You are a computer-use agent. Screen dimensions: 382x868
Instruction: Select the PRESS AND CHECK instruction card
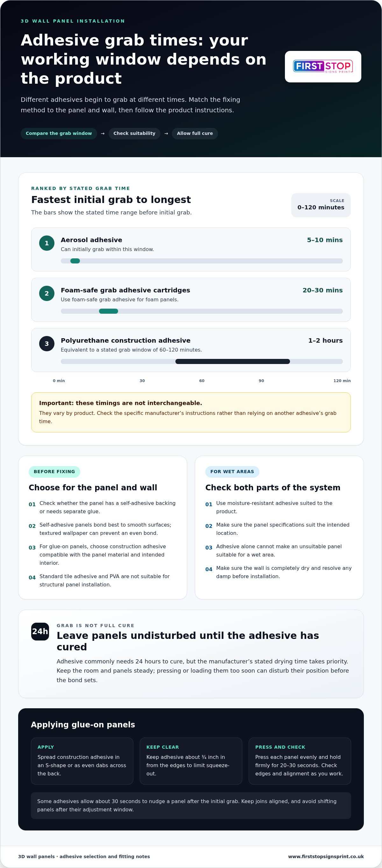(x=300, y=761)
